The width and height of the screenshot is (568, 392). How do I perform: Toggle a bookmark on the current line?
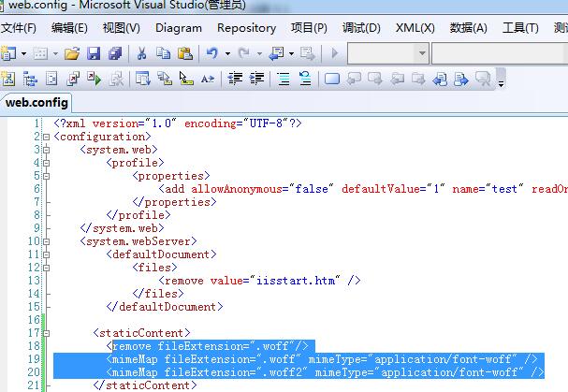(332, 79)
